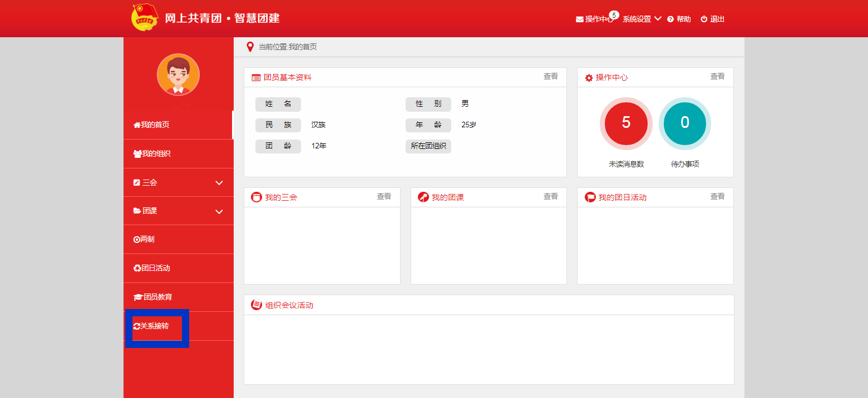Screen dimensions: 868x398
Task: Click the 组织会议活动 panel icon
Action: [x=257, y=305]
